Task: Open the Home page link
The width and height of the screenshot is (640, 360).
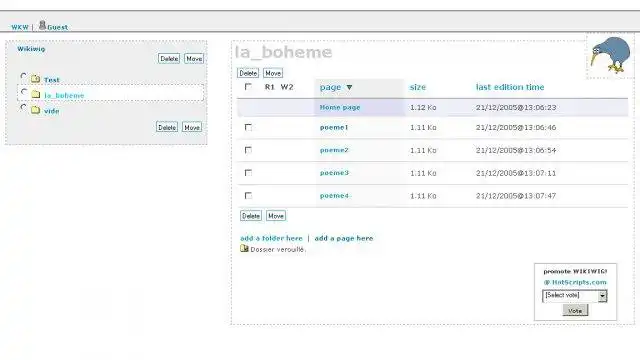Action: (x=340, y=107)
